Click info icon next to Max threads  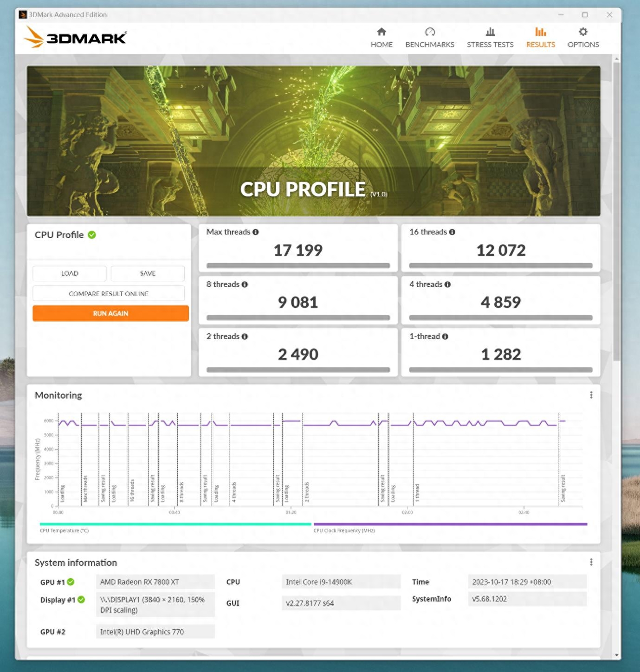[x=256, y=232]
